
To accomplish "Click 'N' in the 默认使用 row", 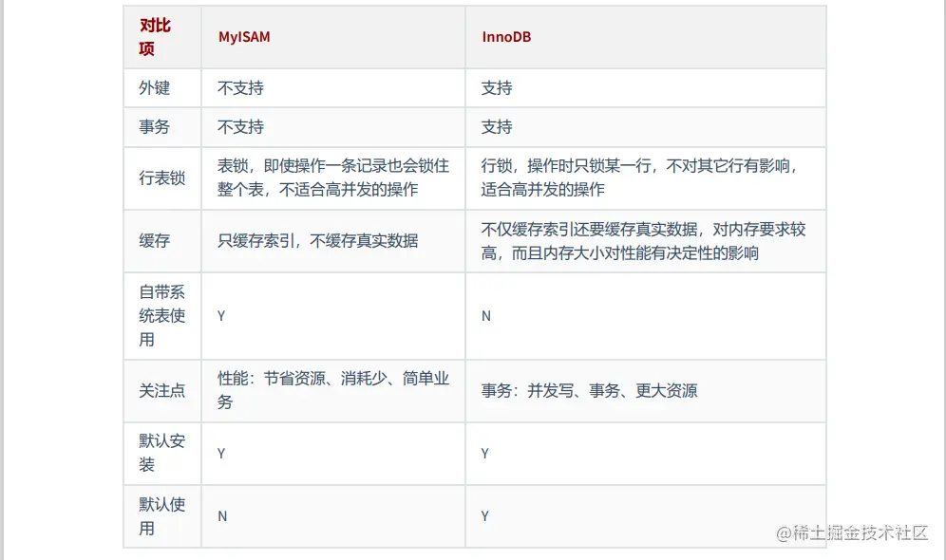I will pyautogui.click(x=222, y=516).
